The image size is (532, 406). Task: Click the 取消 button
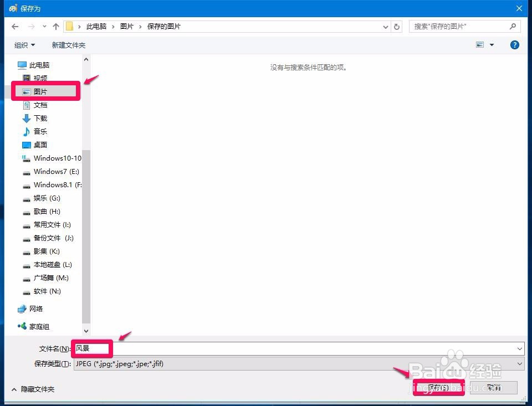494,387
